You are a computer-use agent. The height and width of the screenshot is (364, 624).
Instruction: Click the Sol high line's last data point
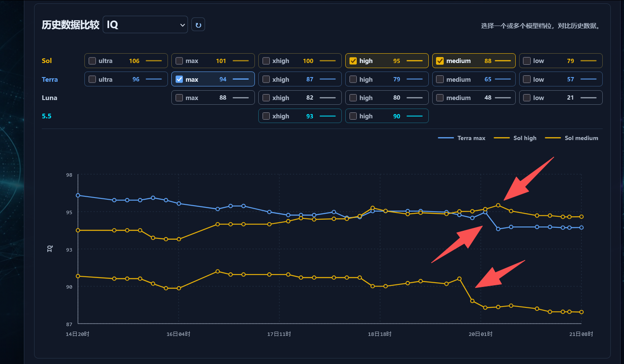[x=581, y=217]
